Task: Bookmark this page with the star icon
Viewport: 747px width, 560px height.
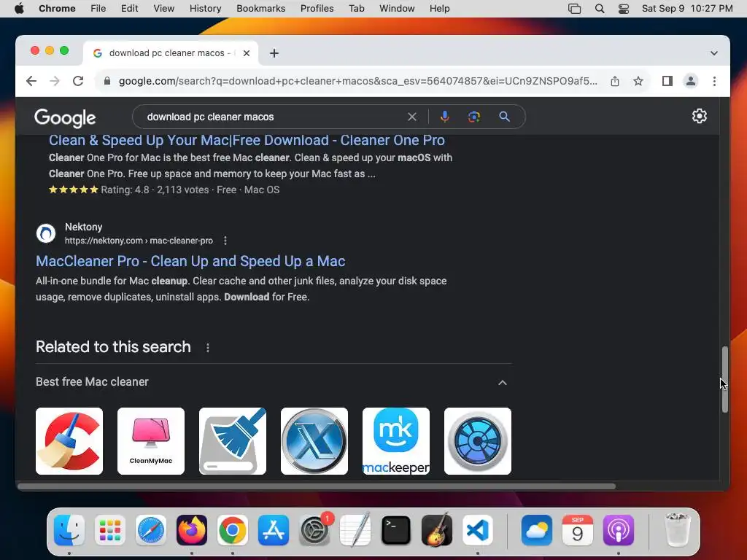Action: [638, 81]
